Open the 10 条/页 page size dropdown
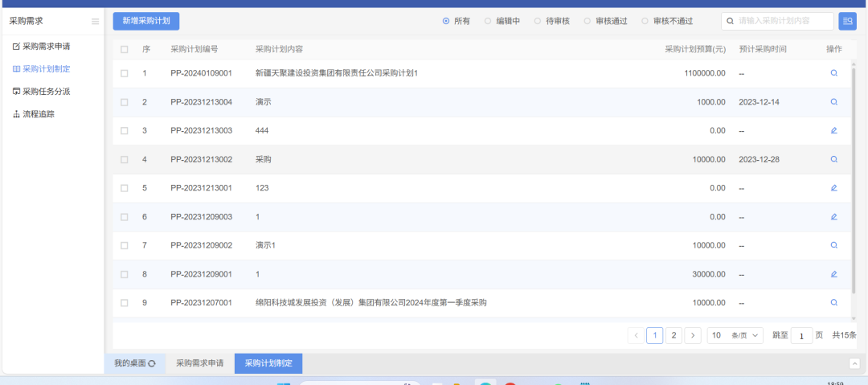The image size is (868, 385). 735,335
